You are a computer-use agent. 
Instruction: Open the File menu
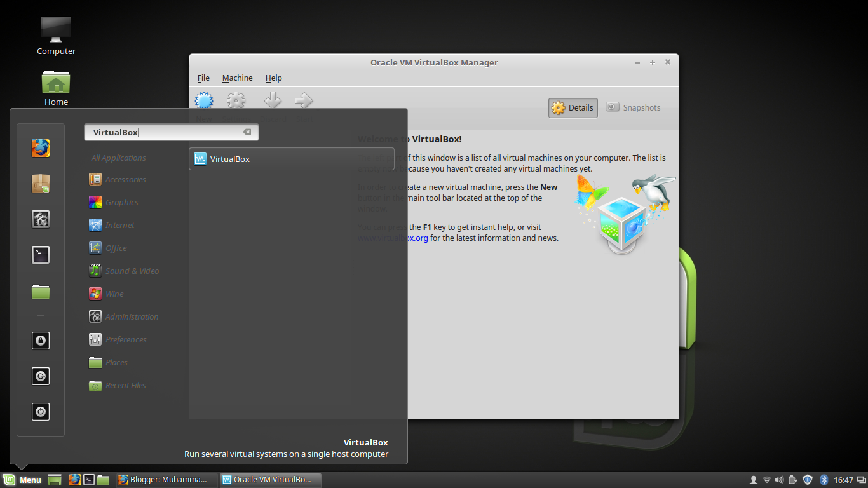(x=203, y=78)
